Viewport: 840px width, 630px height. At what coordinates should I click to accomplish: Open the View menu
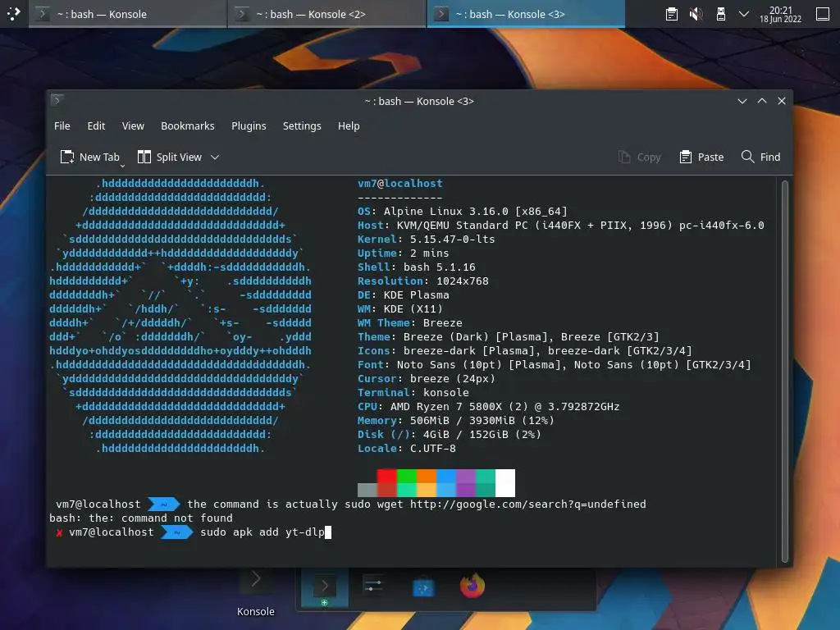tap(133, 126)
